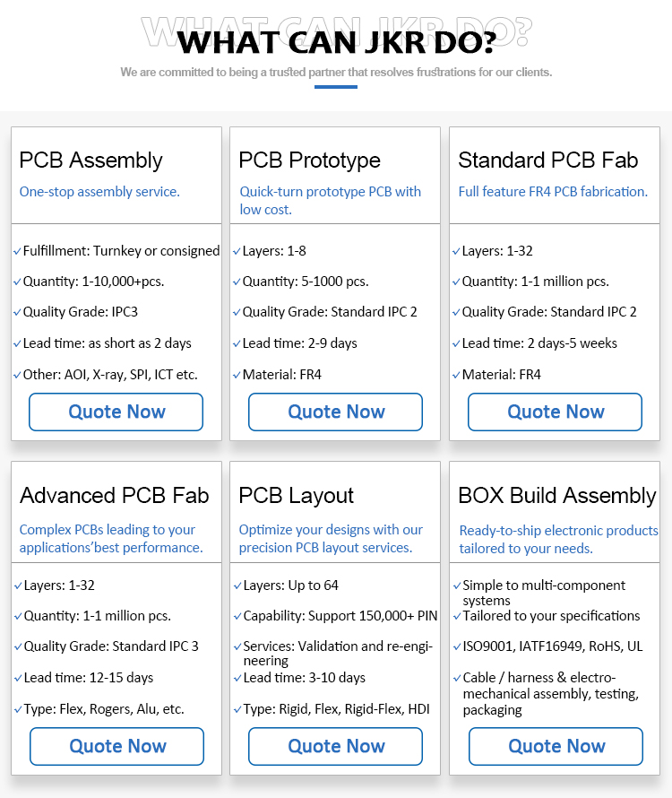
Task: Click the checkmark beside Type: Flex, Rogers, Alu
Action: point(18,709)
